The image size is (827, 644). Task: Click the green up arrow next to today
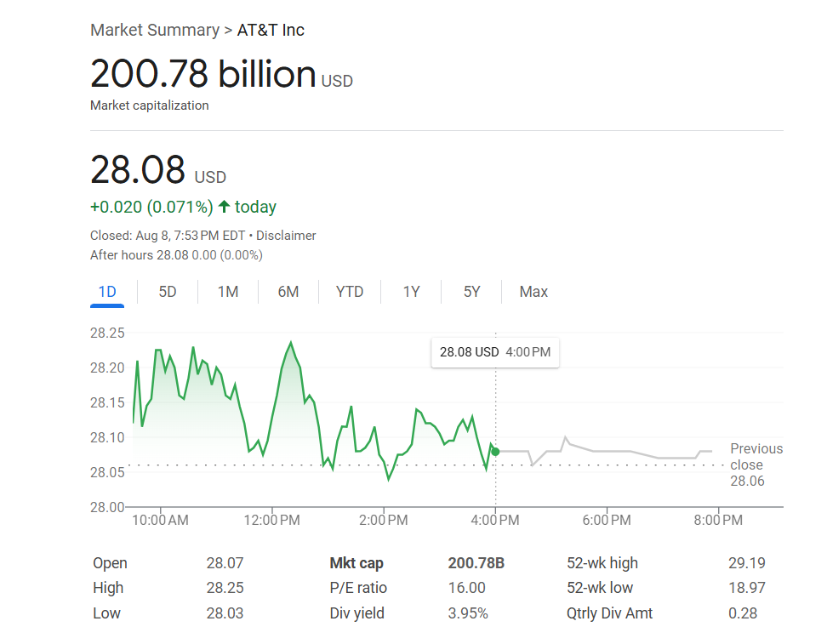[224, 206]
